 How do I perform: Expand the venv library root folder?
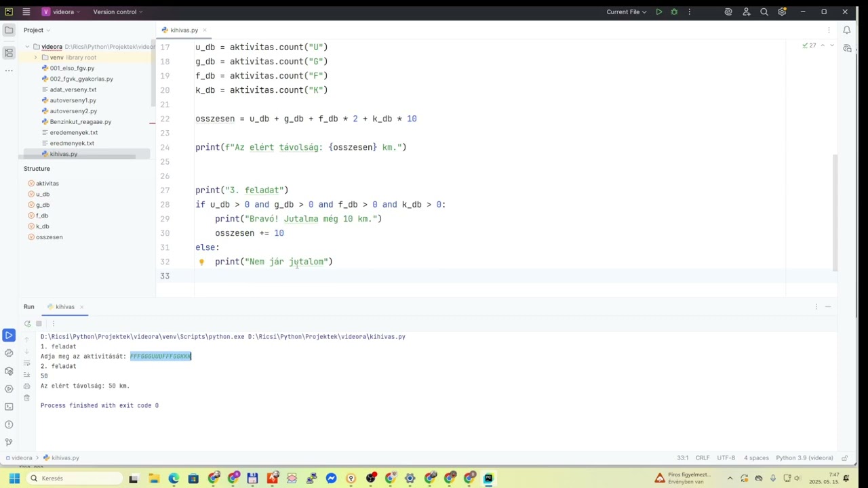pyautogui.click(x=35, y=58)
